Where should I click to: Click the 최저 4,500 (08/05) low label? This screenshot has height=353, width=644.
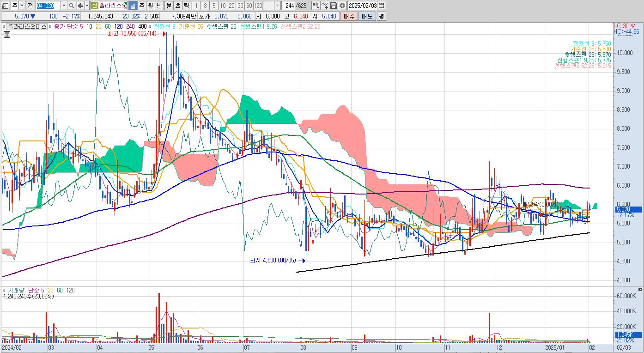pos(273,261)
